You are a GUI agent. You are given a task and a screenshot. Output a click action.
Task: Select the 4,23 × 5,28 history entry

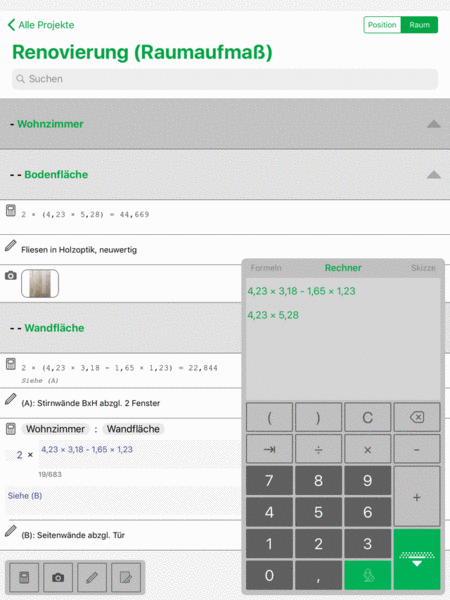pos(273,315)
